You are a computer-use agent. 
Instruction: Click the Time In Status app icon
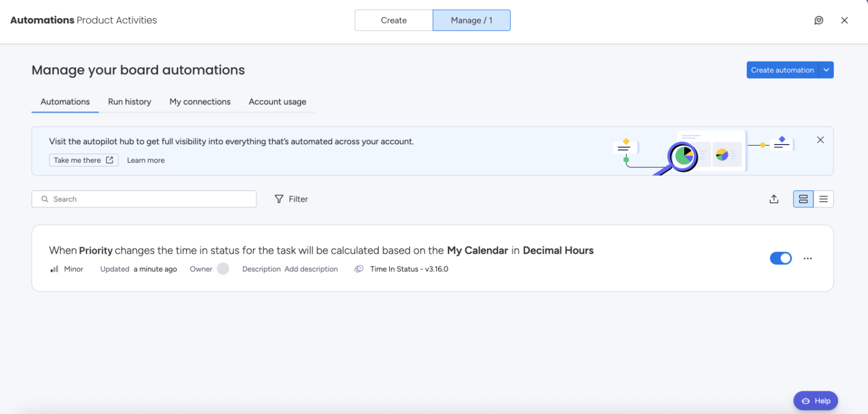click(358, 269)
